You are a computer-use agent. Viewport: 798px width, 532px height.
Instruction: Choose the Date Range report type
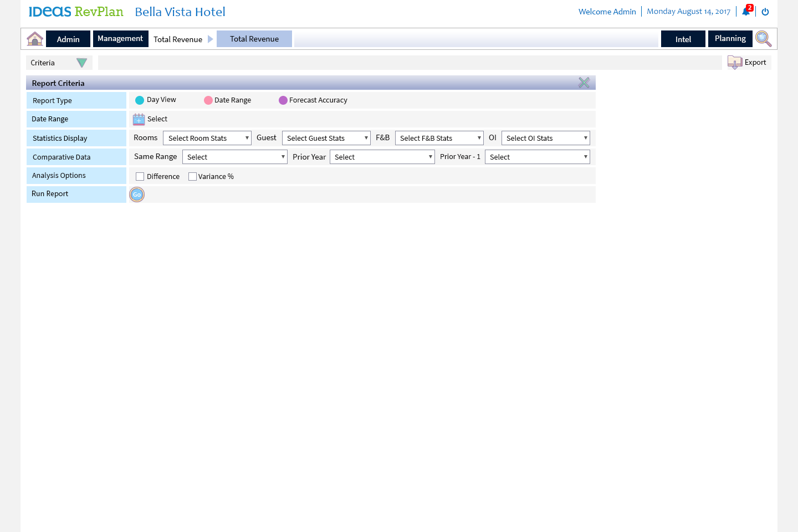click(x=208, y=100)
